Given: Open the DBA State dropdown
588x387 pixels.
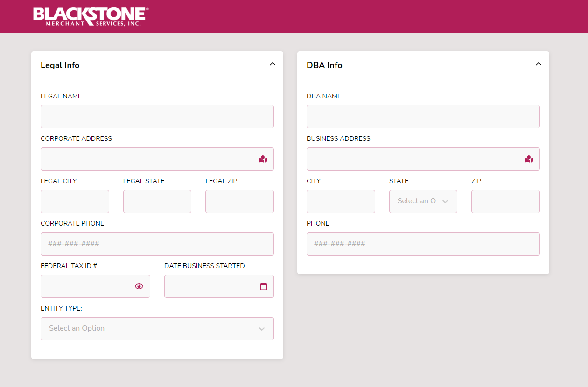Looking at the screenshot, I should [423, 201].
